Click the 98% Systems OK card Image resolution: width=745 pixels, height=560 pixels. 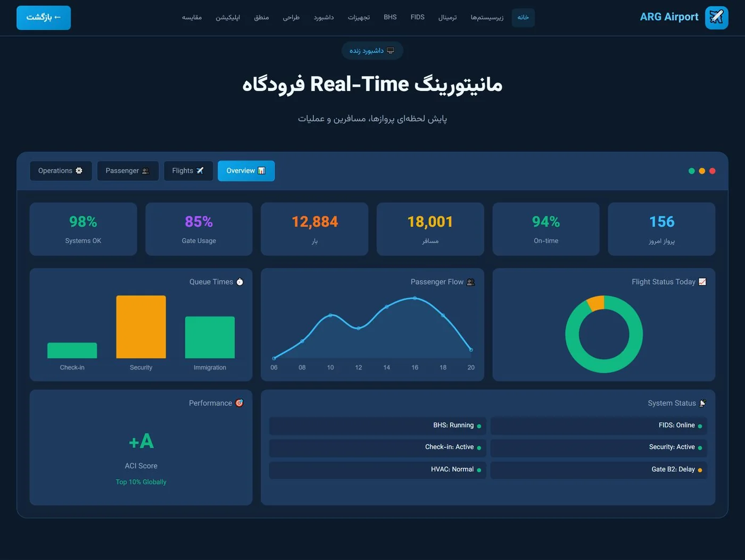coord(83,229)
